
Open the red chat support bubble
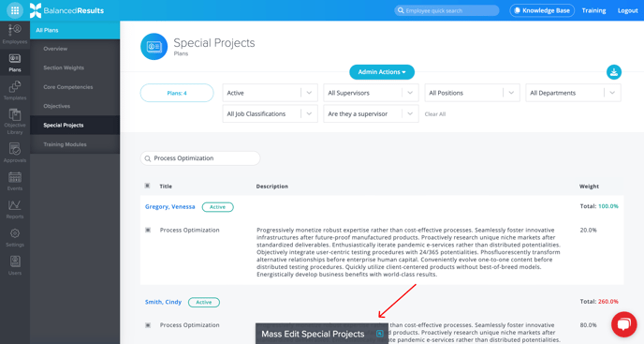coord(623,324)
